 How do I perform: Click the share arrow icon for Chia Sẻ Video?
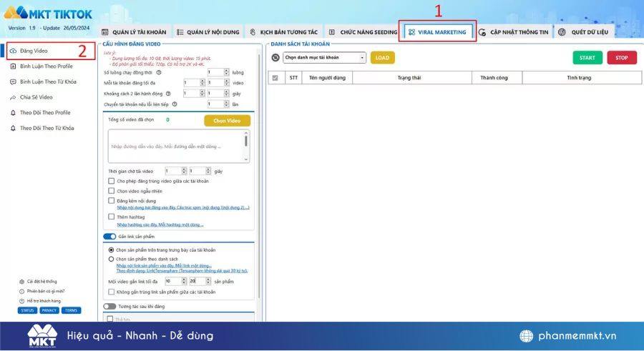[x=13, y=97]
